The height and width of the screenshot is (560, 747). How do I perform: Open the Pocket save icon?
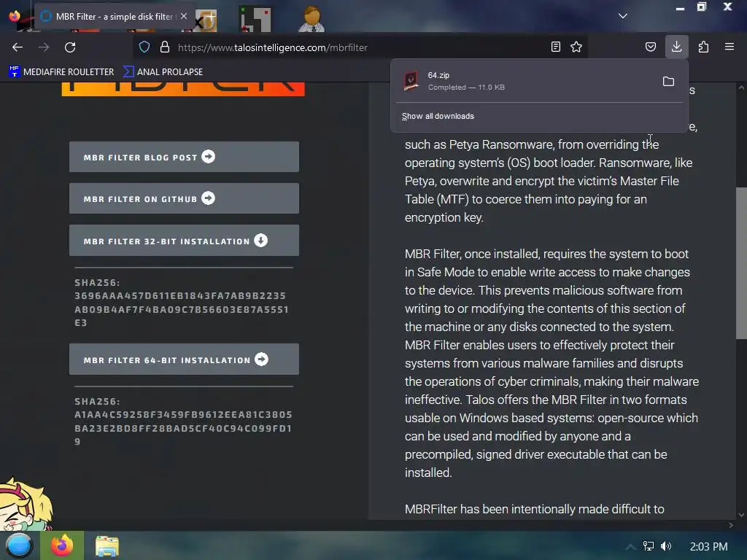650,47
